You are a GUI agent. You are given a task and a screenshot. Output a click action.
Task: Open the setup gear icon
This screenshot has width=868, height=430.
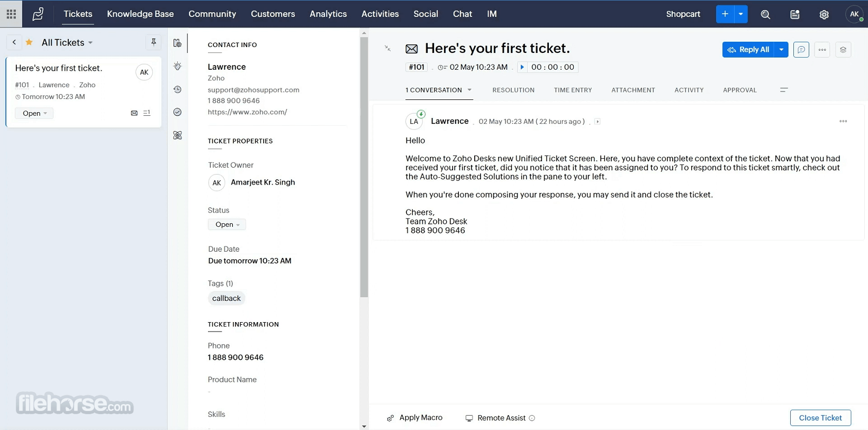coord(824,14)
